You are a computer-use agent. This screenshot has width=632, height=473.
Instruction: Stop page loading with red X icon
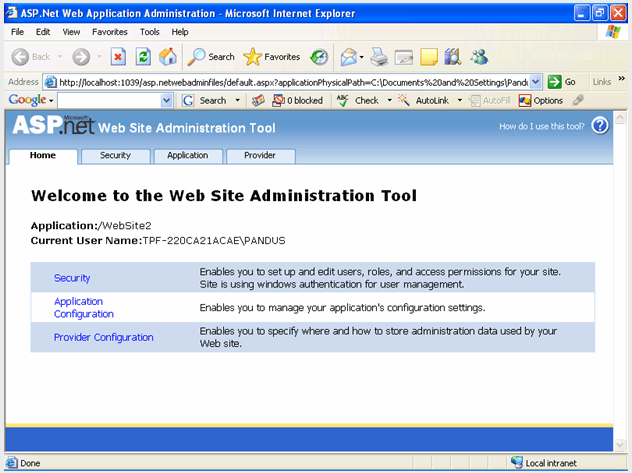click(x=118, y=57)
